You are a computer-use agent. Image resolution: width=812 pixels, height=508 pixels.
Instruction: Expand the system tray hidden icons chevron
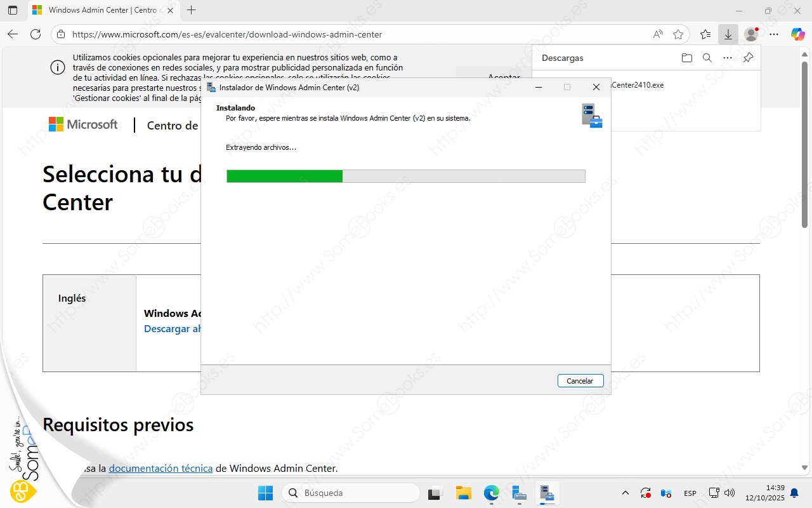(x=625, y=493)
